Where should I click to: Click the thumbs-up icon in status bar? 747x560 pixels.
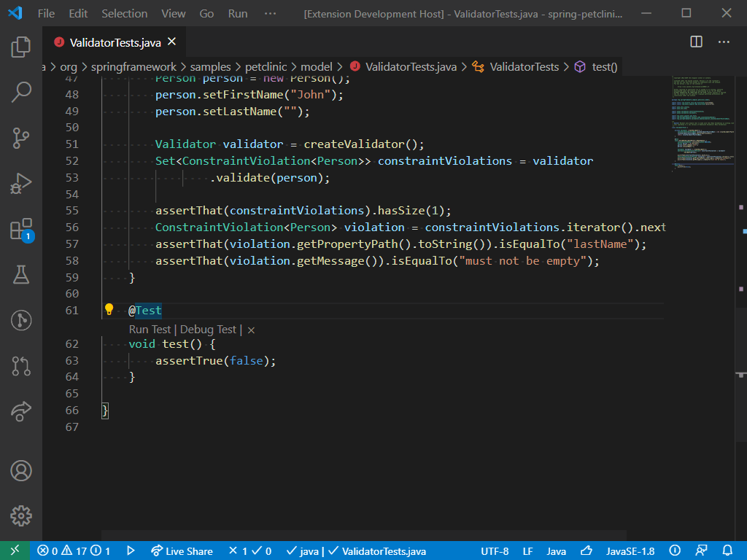587,551
